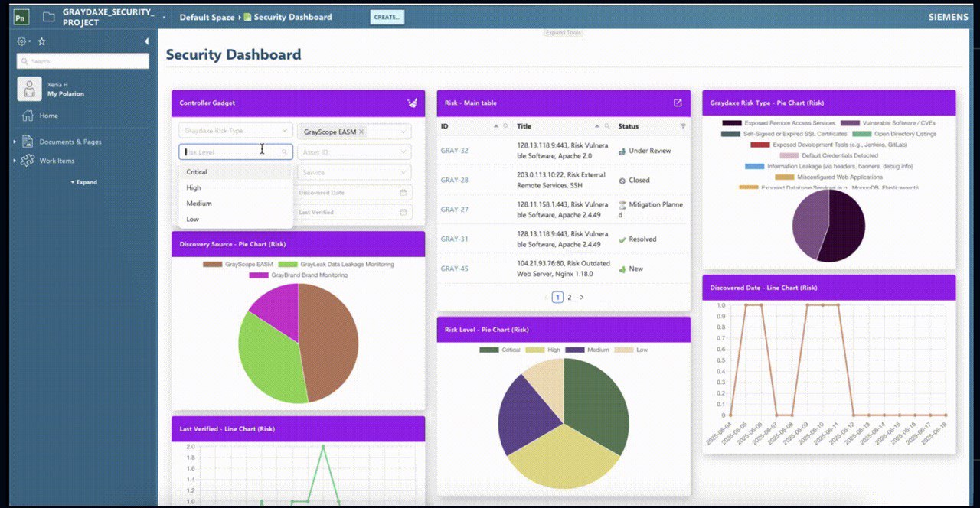Select Low from Risk Level list

[x=236, y=219]
